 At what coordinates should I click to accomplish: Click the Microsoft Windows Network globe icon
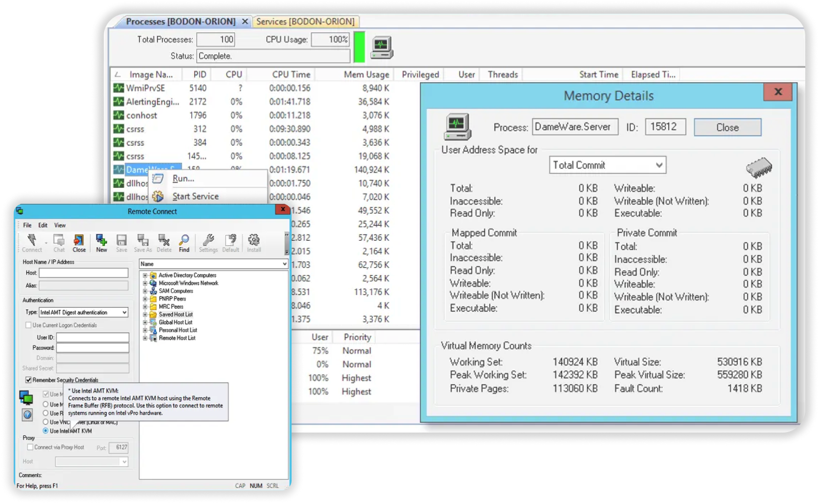point(153,283)
